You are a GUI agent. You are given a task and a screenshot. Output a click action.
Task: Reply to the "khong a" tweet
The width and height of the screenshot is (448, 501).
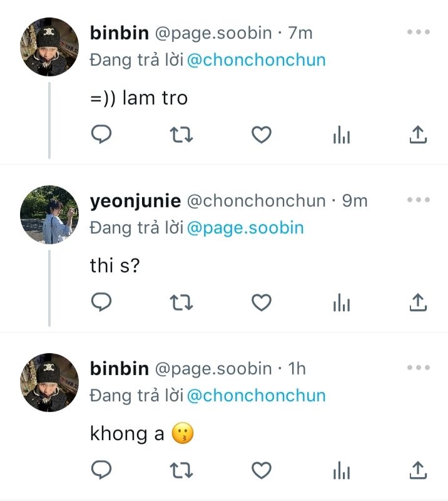[x=101, y=470]
